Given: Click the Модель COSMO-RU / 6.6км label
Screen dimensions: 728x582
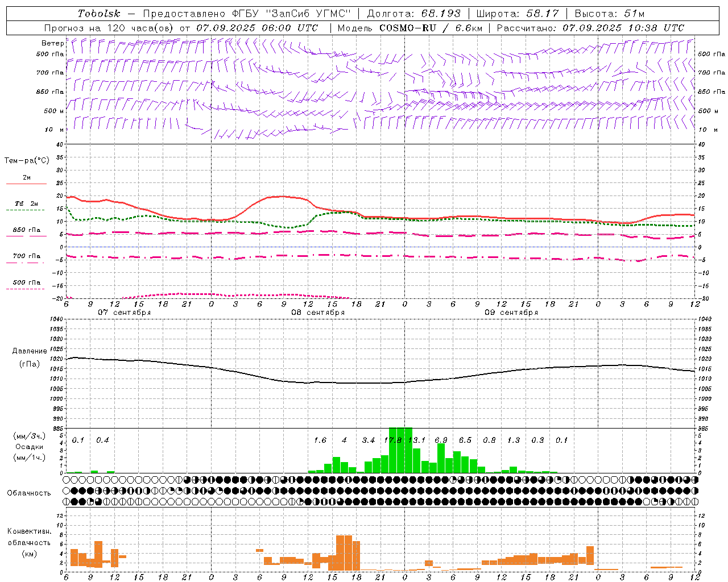Looking at the screenshot, I should coord(409,28).
